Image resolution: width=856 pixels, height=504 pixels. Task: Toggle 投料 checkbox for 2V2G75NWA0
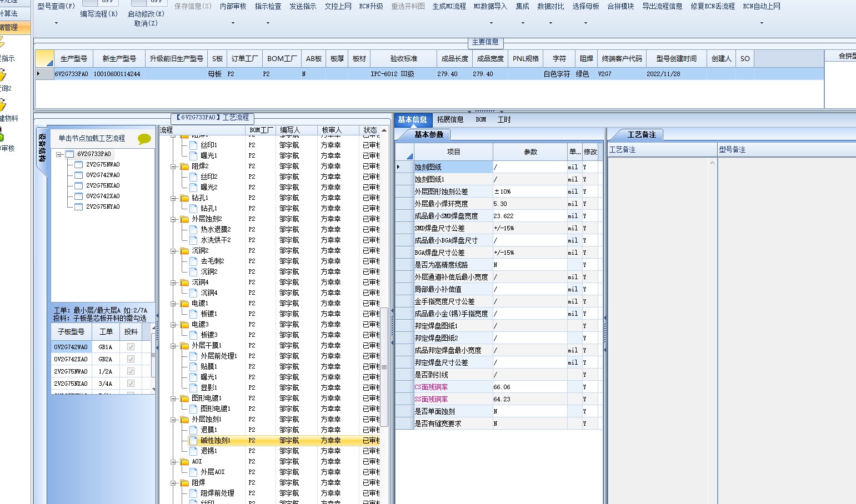point(131,371)
